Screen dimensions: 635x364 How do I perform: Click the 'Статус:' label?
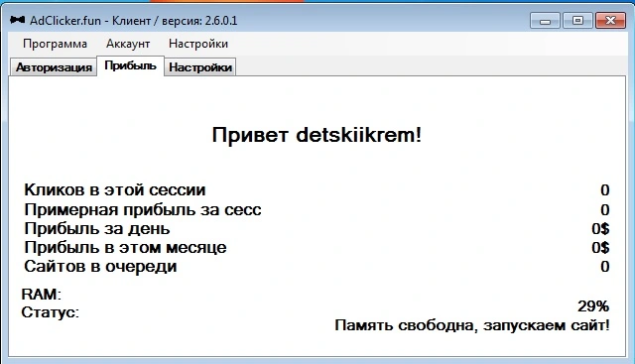tap(51, 312)
